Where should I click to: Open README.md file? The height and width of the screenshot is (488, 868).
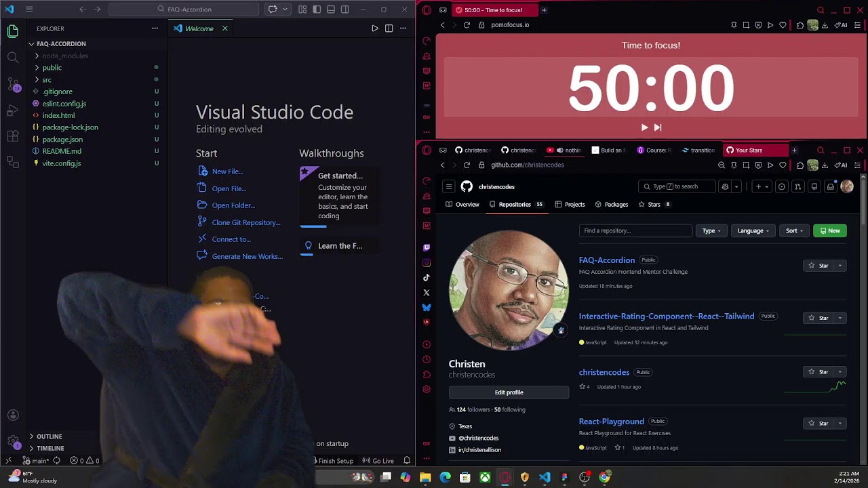62,151
